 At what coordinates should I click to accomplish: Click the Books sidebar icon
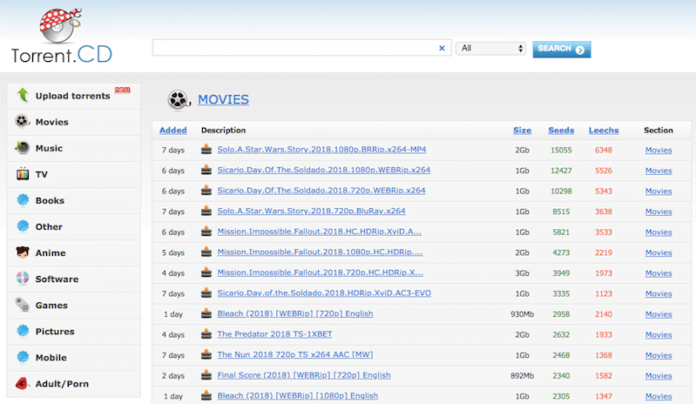pyautogui.click(x=23, y=200)
